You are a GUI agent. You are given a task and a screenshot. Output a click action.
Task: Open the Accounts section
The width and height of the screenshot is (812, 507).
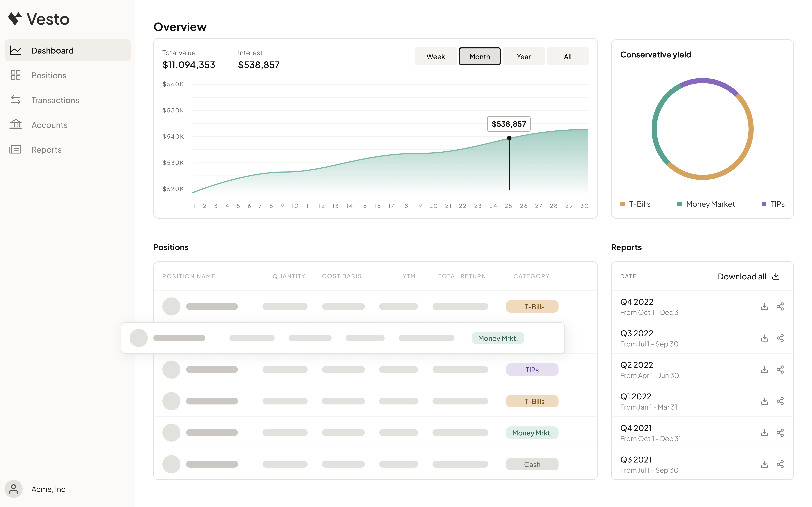(x=49, y=125)
